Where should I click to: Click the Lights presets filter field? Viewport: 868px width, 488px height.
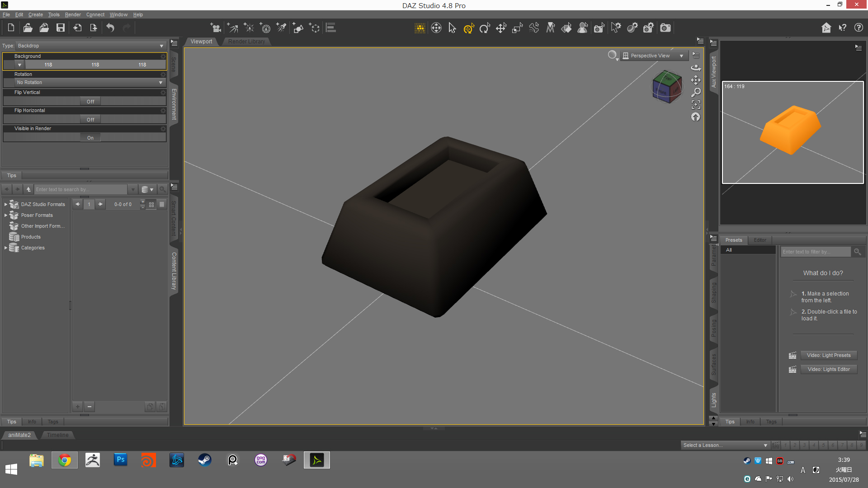pyautogui.click(x=816, y=252)
